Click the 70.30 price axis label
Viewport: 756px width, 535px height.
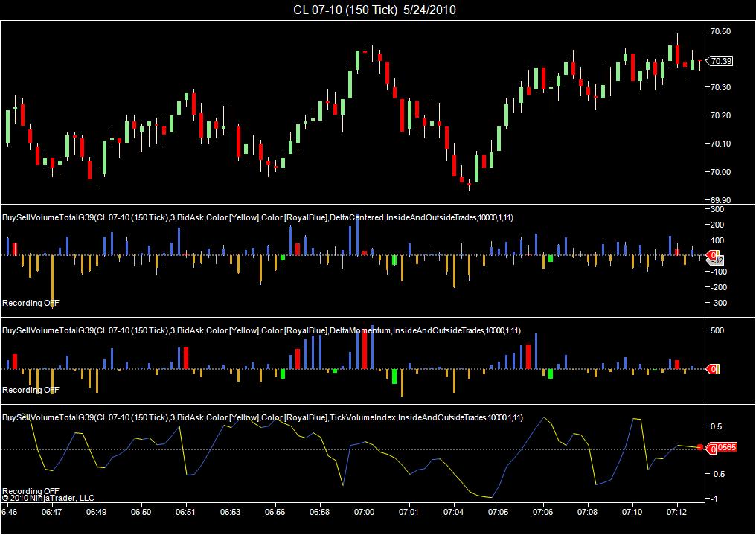[720, 87]
